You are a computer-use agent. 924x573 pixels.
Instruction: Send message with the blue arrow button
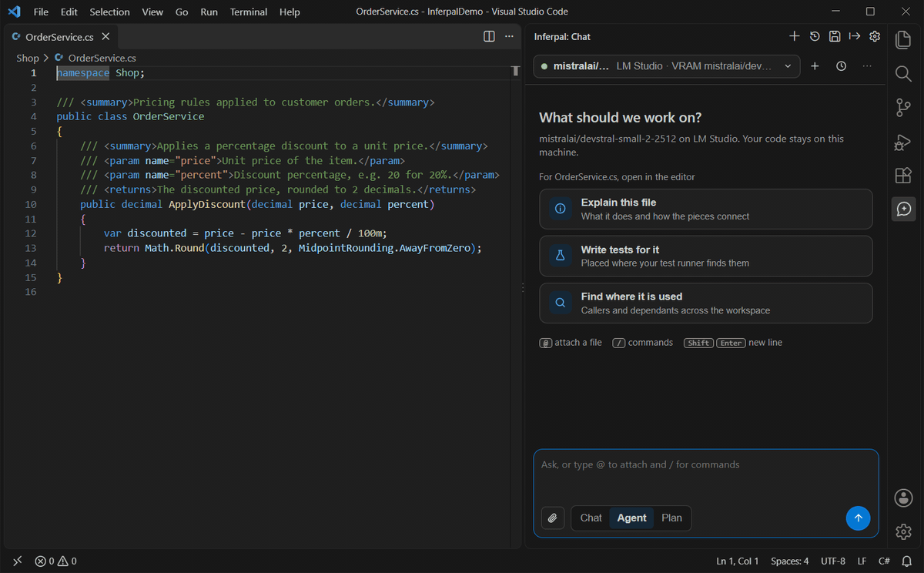pos(858,518)
